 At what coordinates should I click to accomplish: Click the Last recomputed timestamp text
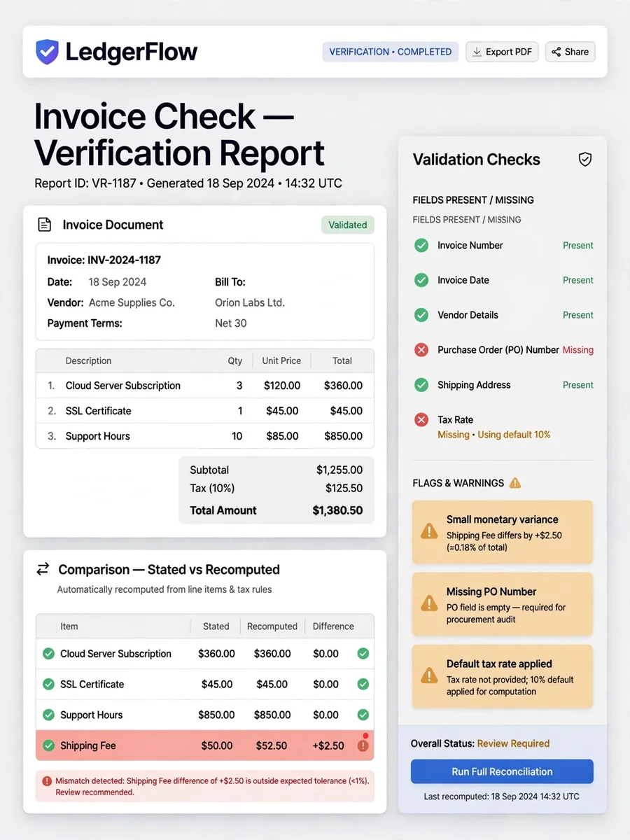tap(502, 797)
